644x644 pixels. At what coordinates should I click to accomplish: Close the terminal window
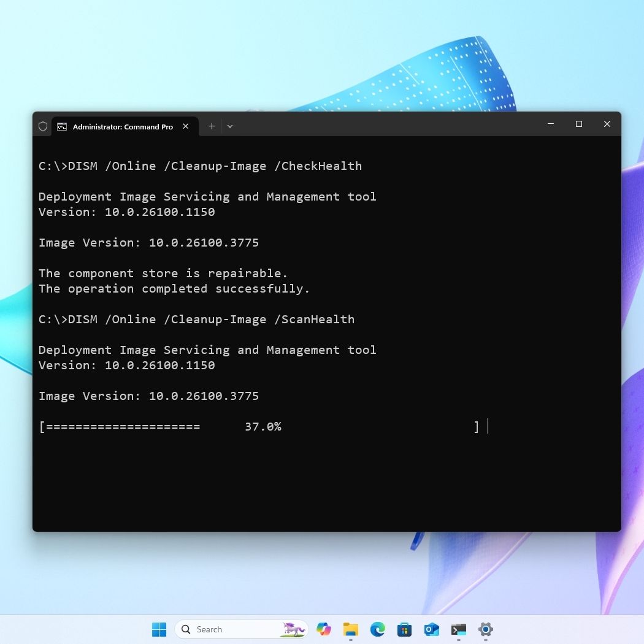pyautogui.click(x=607, y=124)
